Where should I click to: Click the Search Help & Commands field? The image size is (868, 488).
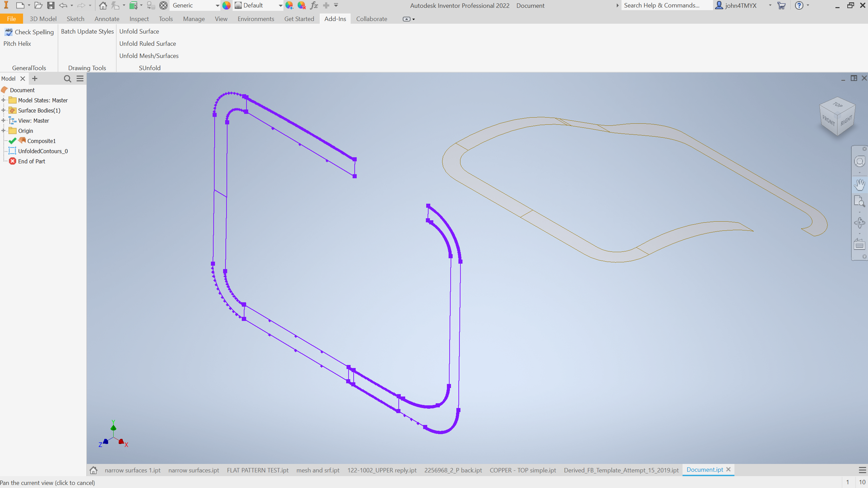tap(665, 5)
